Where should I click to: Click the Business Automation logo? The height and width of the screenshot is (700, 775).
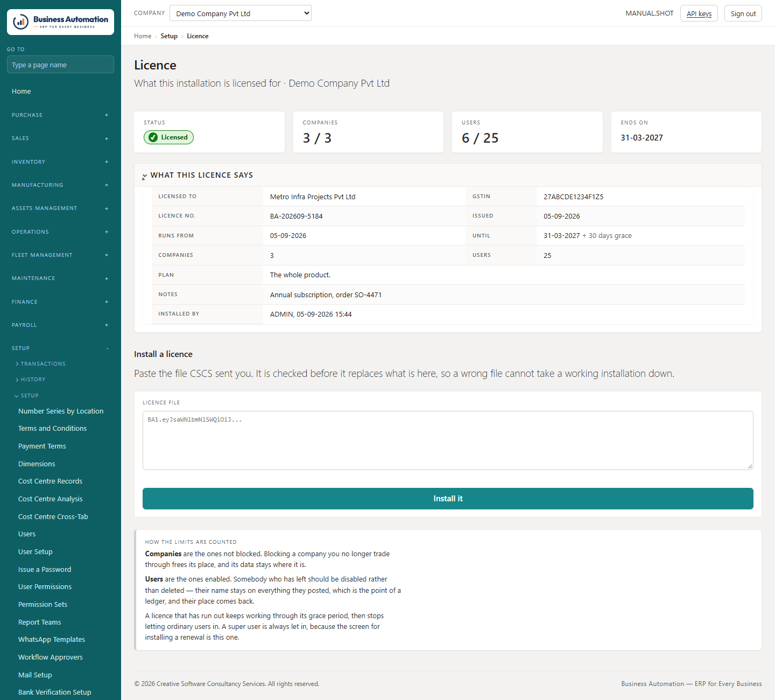point(60,22)
